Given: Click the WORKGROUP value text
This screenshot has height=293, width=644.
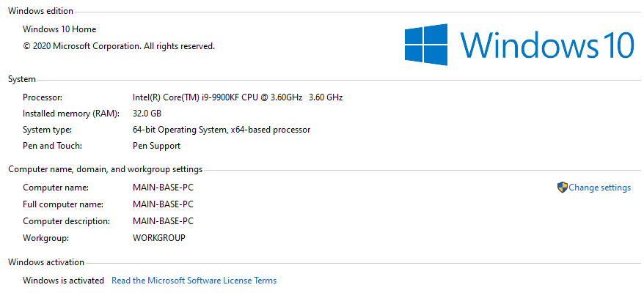Looking at the screenshot, I should point(158,238).
